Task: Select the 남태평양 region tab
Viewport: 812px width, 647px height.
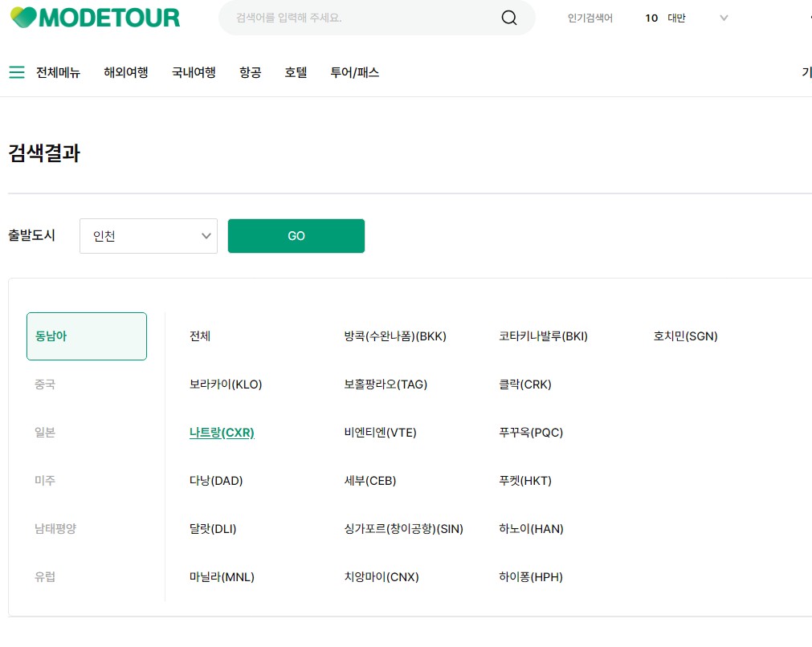Action: tap(55, 528)
